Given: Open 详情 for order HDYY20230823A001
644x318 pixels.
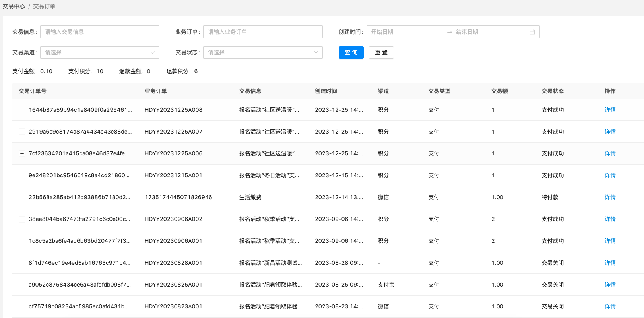Looking at the screenshot, I should [x=610, y=306].
